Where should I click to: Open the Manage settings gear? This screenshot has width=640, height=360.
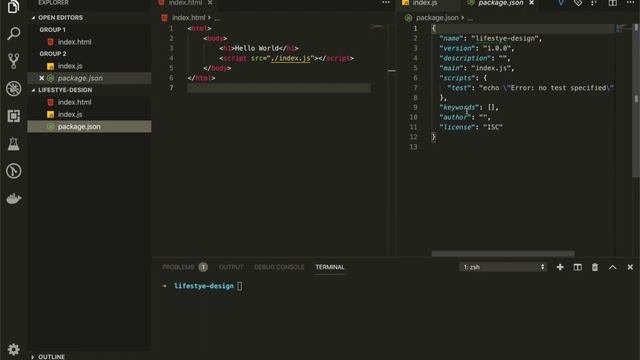pos(13,349)
